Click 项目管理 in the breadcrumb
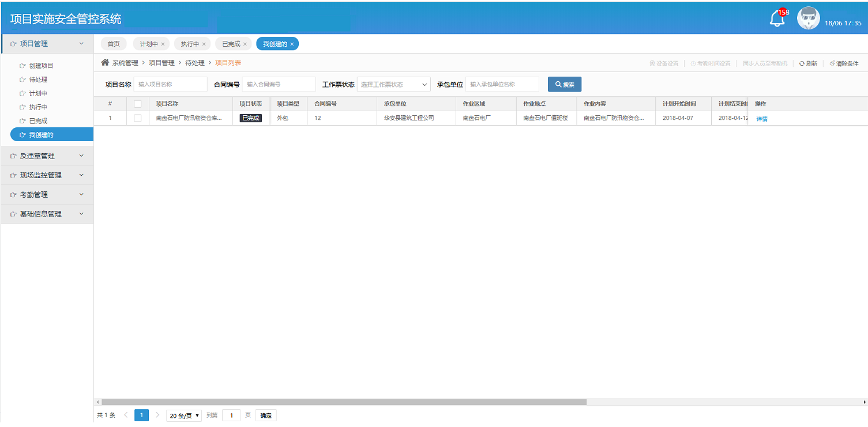This screenshot has width=868, height=427. [161, 63]
